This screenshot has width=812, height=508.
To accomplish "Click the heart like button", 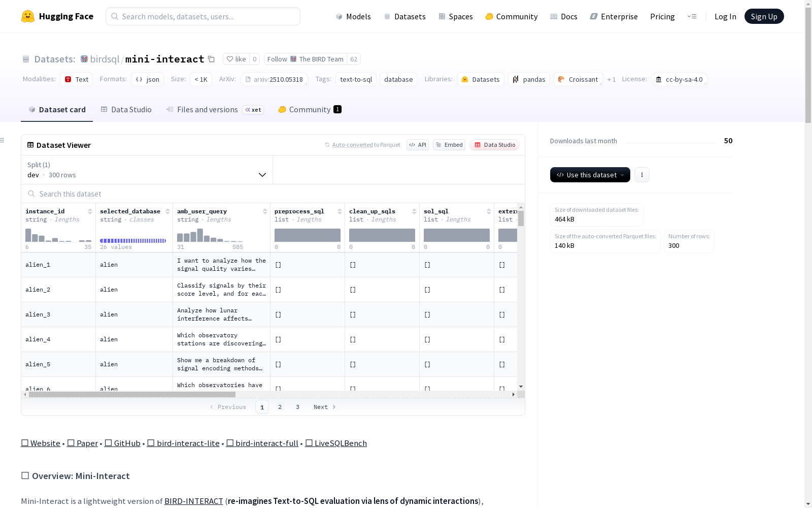I will point(236,59).
